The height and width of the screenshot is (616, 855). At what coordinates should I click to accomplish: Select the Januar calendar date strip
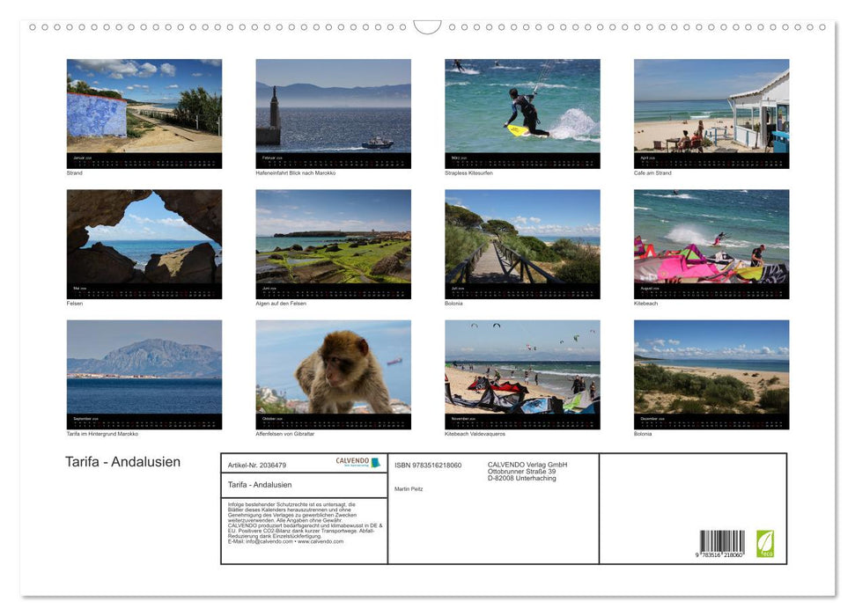(144, 160)
